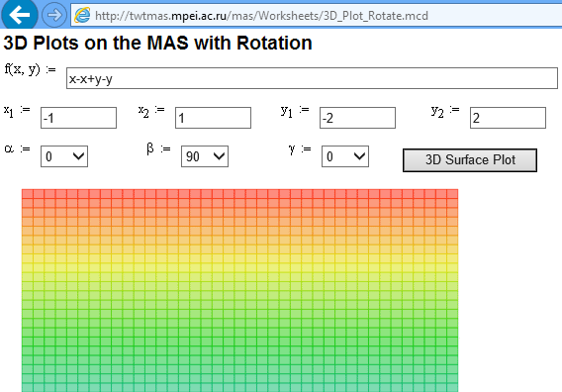The width and height of the screenshot is (562, 392).
Task: Click the heading '3D Plots on the MAS with Rotation'
Action: coord(157,43)
